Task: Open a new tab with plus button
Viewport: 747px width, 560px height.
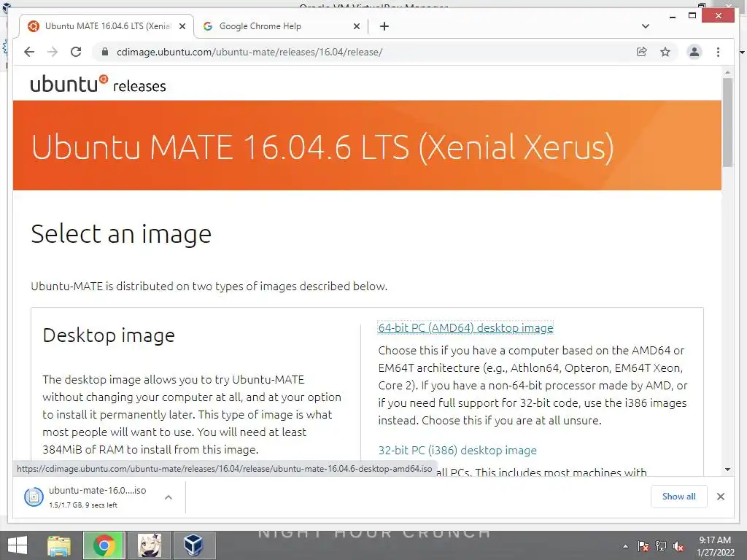Action: click(384, 26)
